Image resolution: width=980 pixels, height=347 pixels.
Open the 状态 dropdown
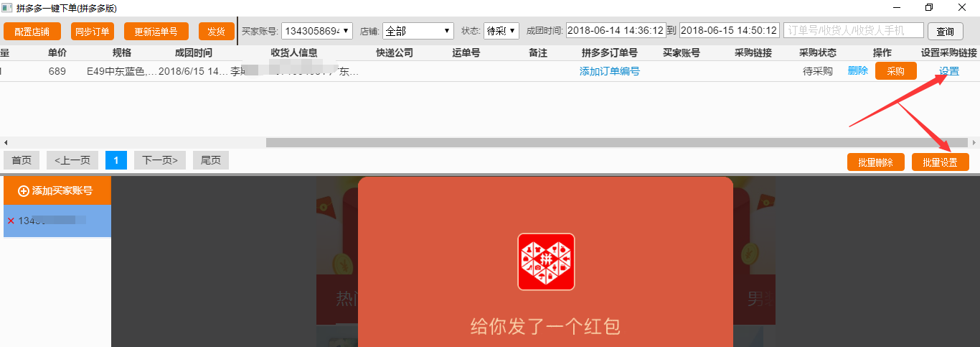click(501, 31)
